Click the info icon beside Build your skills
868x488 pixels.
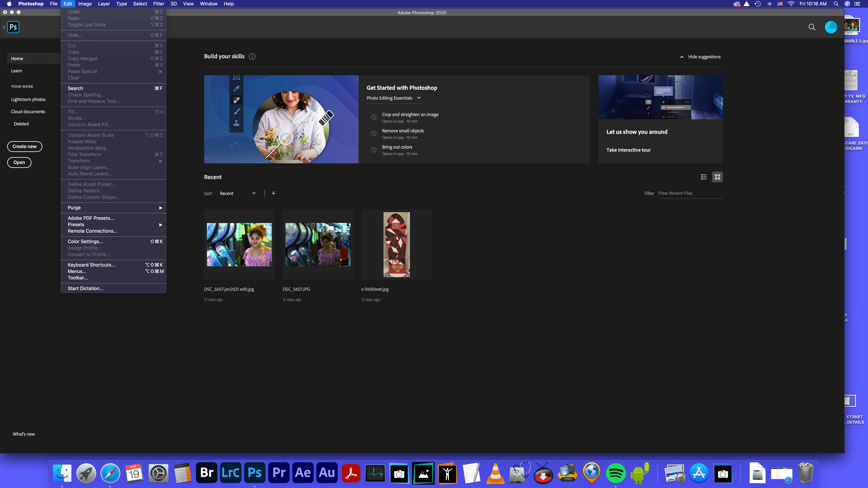pyautogui.click(x=252, y=57)
